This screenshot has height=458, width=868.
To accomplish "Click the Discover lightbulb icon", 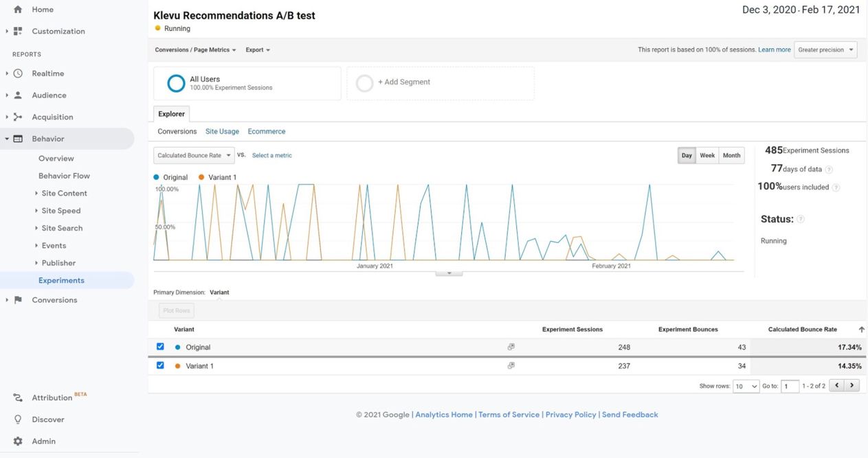I will click(x=18, y=420).
